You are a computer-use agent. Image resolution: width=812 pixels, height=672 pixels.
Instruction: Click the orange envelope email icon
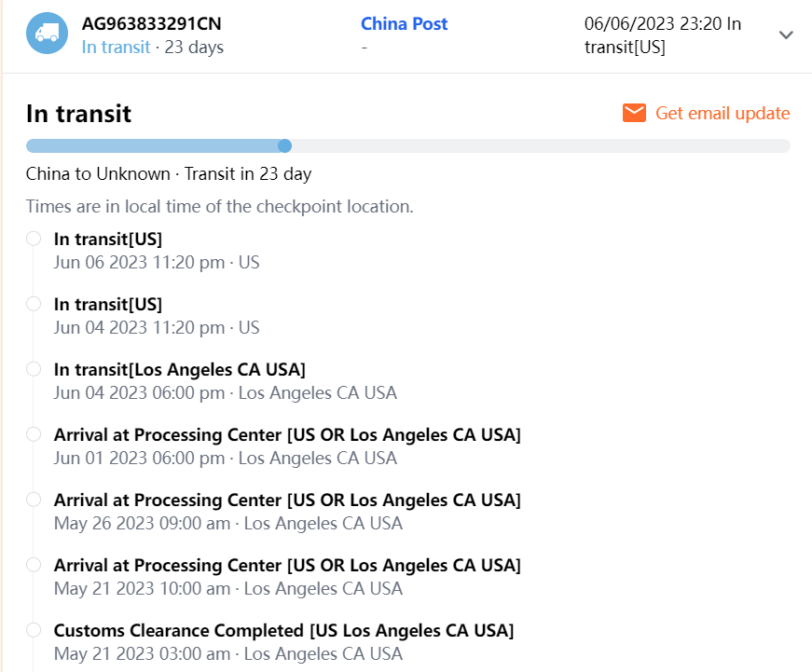pos(635,113)
